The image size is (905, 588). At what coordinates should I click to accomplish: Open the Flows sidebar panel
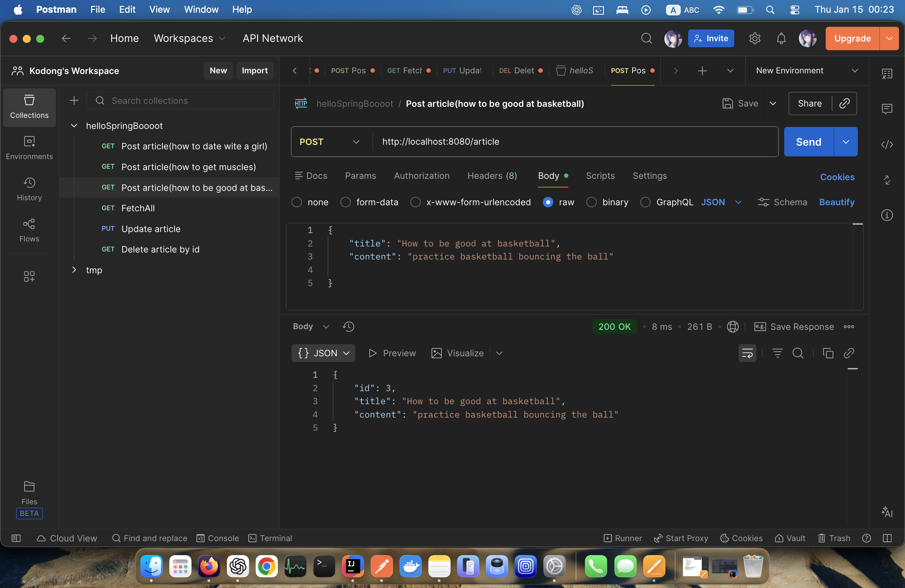[29, 230]
